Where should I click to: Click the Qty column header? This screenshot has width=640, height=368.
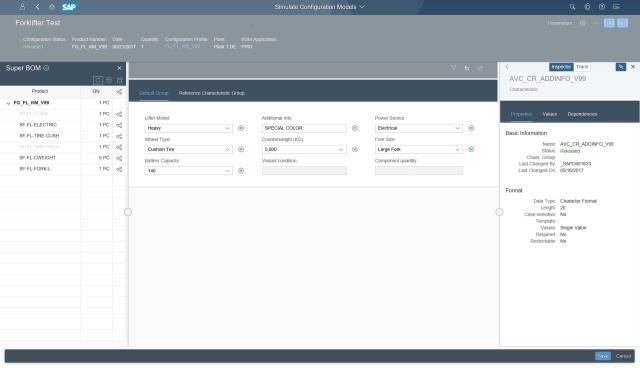[x=96, y=91]
